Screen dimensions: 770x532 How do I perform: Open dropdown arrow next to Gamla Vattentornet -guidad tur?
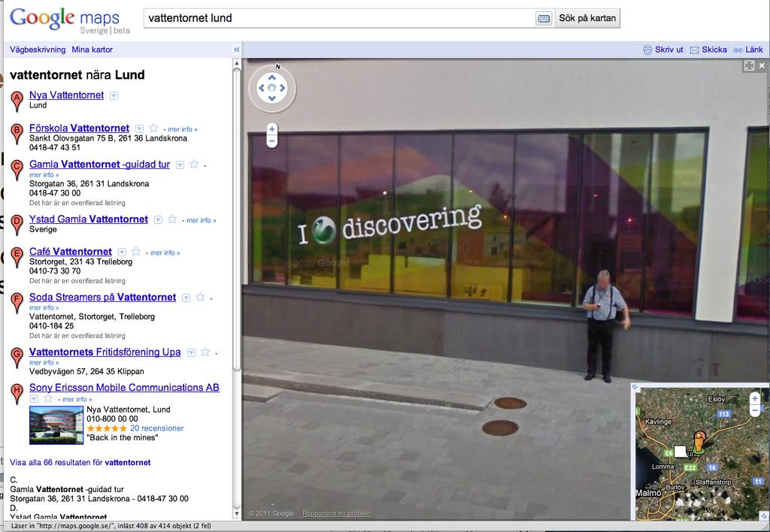tap(180, 165)
